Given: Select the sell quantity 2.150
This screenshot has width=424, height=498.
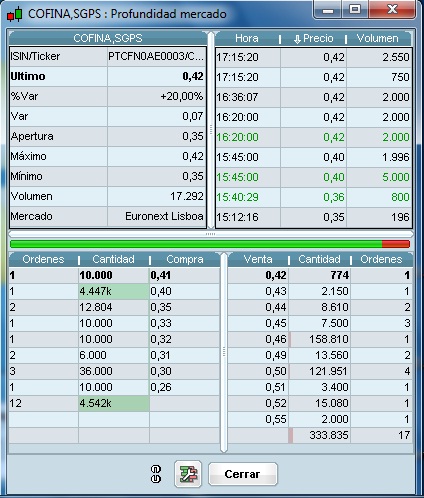Looking at the screenshot, I should [x=335, y=291].
